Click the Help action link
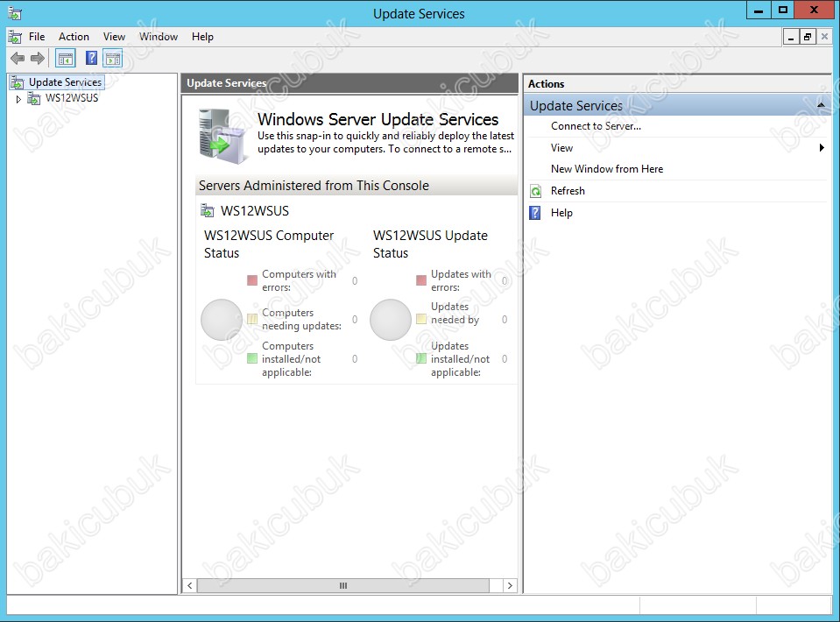 click(561, 213)
